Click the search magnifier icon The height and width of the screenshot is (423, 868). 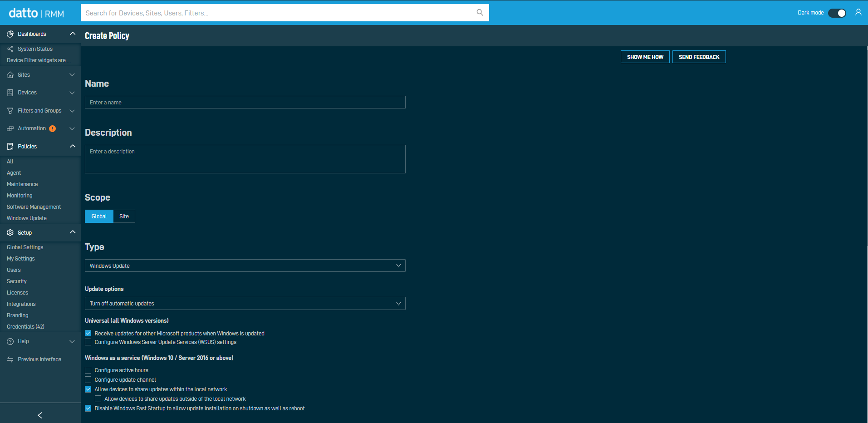(480, 13)
